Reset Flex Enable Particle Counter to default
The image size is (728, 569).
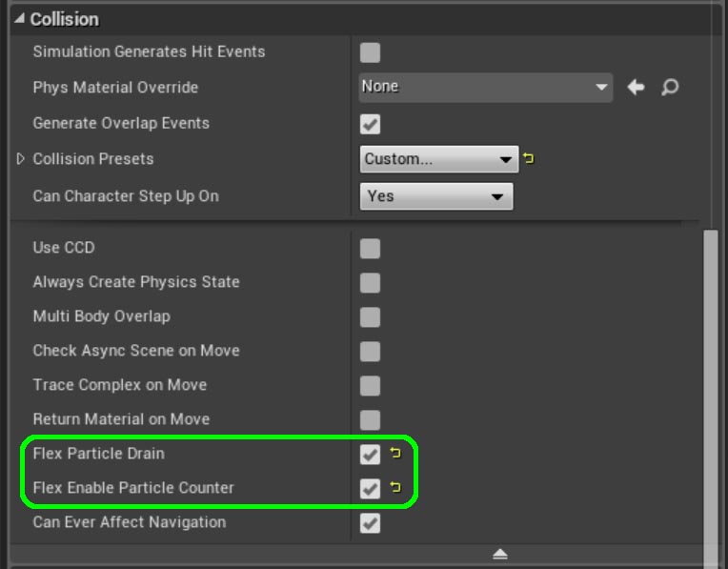pyautogui.click(x=395, y=487)
